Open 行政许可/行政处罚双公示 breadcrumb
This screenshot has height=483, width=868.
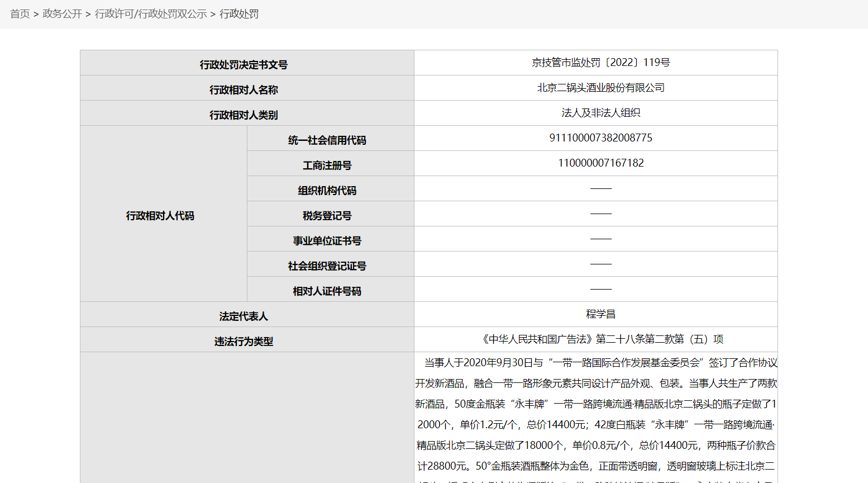point(151,14)
